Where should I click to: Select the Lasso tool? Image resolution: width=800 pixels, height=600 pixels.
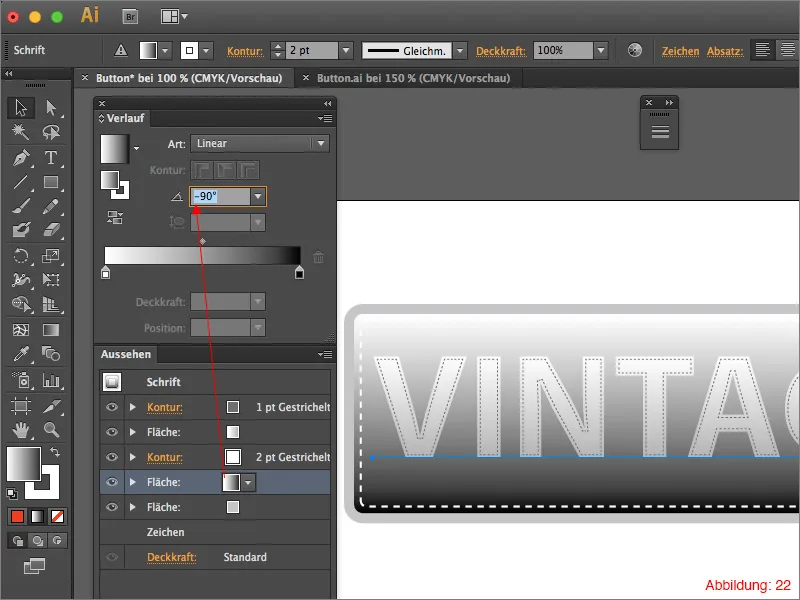(51, 132)
